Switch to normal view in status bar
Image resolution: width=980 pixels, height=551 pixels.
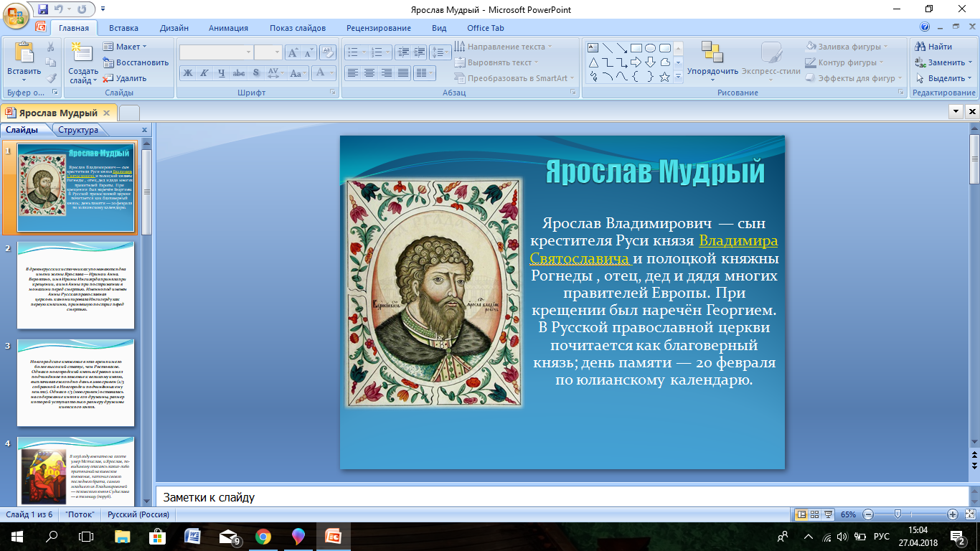click(x=801, y=514)
